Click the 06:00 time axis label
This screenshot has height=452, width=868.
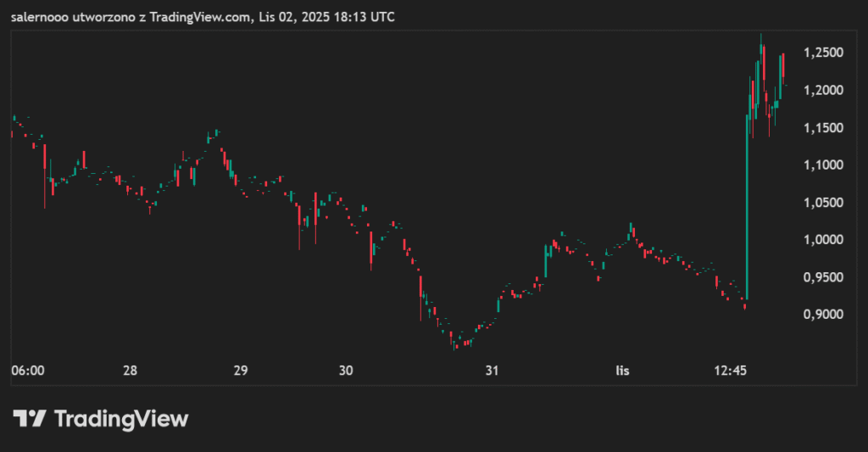pyautogui.click(x=27, y=371)
